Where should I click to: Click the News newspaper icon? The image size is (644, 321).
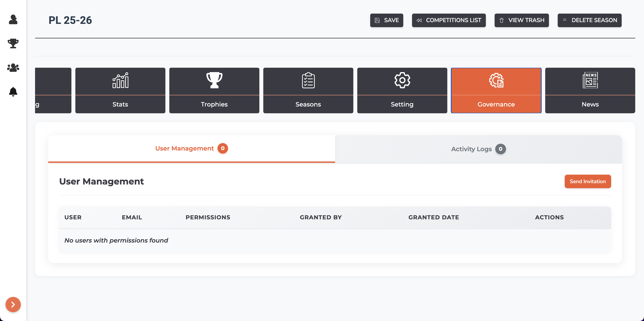pos(590,80)
